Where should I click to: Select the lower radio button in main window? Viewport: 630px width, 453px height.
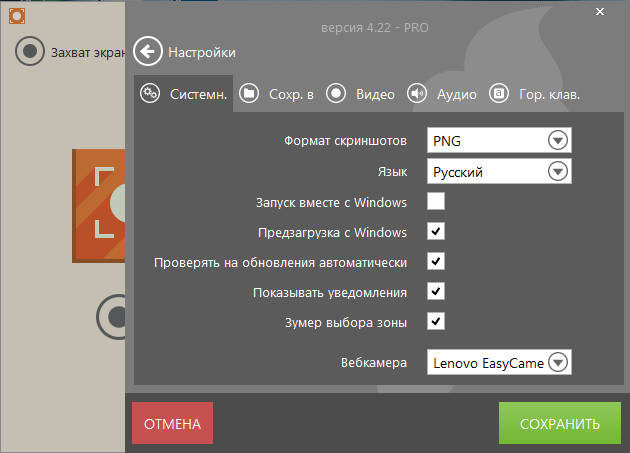[x=111, y=317]
